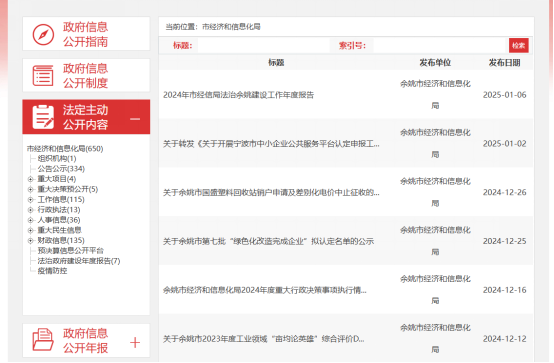Click the date 2024-12-12
The width and height of the screenshot is (554, 363).
pos(505,339)
